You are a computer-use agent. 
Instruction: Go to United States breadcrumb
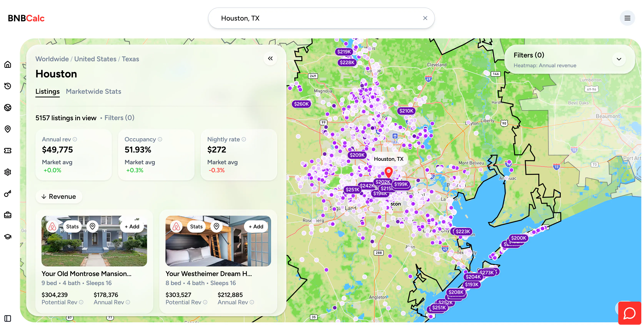coord(95,59)
